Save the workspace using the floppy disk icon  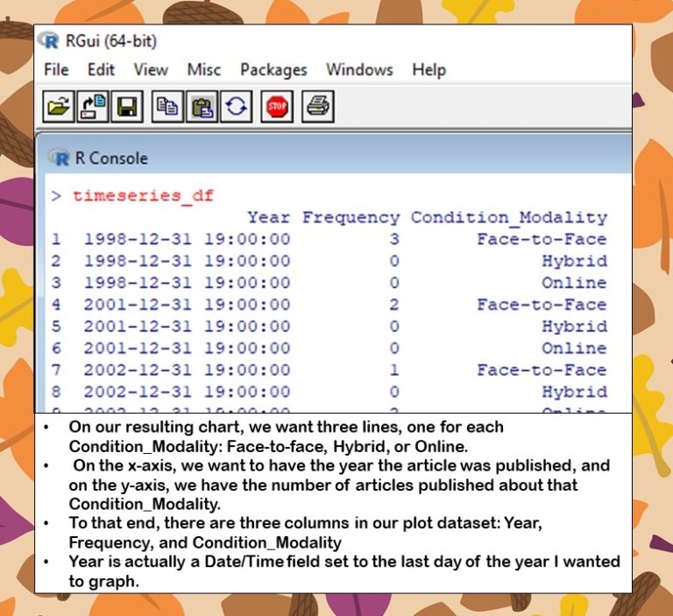(127, 108)
